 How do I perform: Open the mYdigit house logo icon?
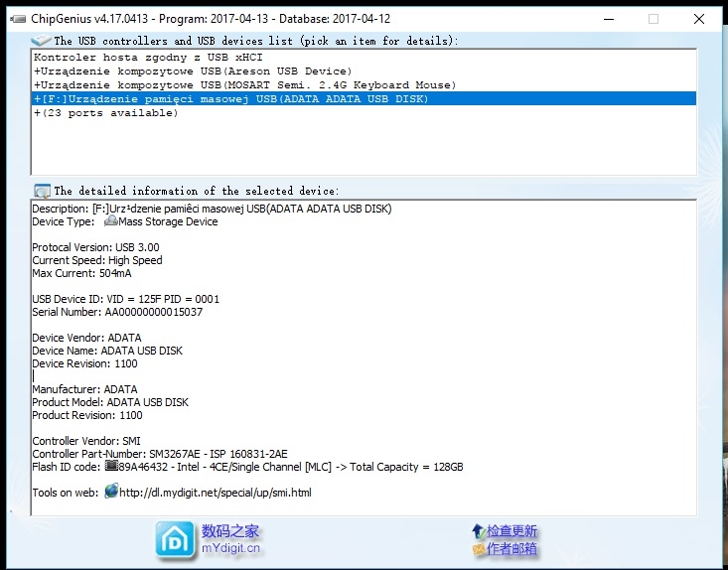175,540
